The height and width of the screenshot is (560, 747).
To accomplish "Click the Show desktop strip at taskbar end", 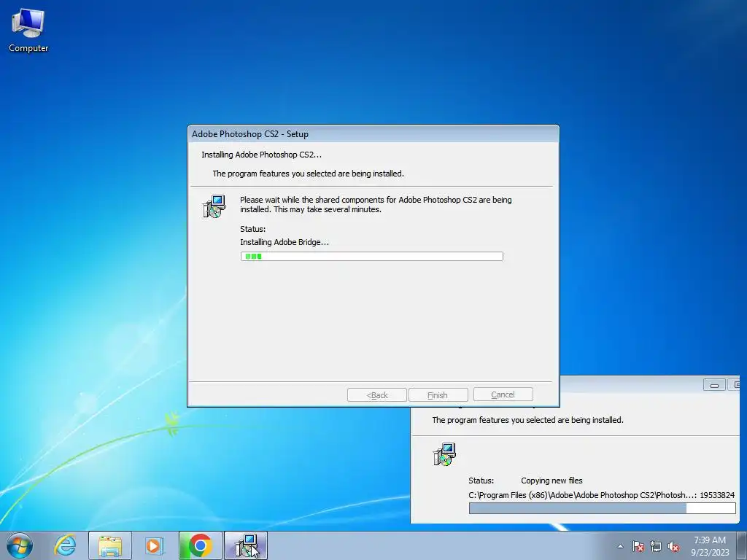I will coord(742,545).
